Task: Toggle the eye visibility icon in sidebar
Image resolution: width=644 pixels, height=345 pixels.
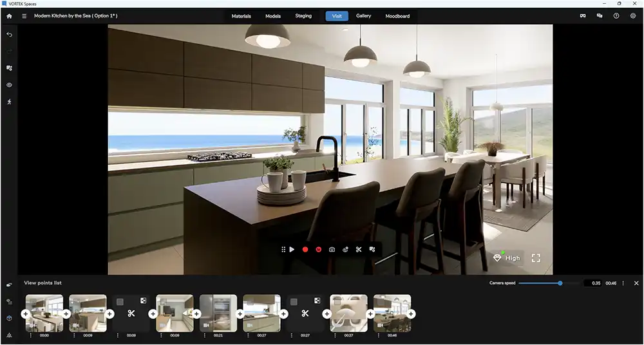Action: [x=9, y=85]
